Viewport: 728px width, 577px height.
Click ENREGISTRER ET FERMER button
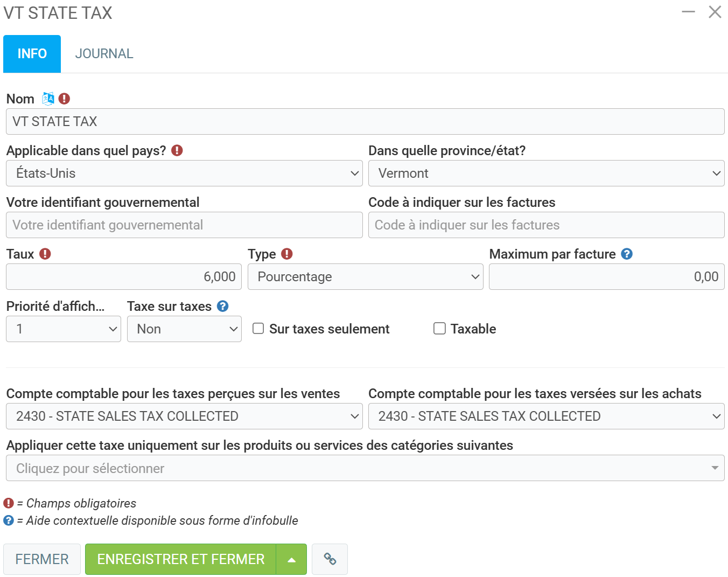181,559
